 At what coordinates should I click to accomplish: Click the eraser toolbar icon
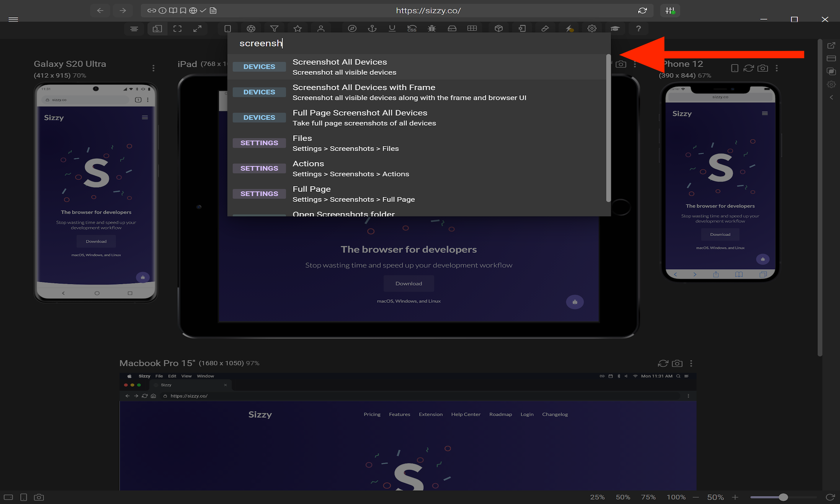click(x=545, y=29)
